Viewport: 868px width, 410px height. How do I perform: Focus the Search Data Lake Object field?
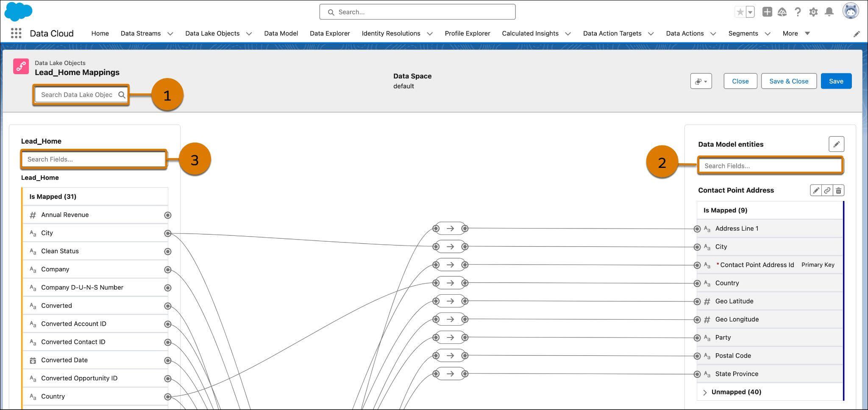point(81,95)
